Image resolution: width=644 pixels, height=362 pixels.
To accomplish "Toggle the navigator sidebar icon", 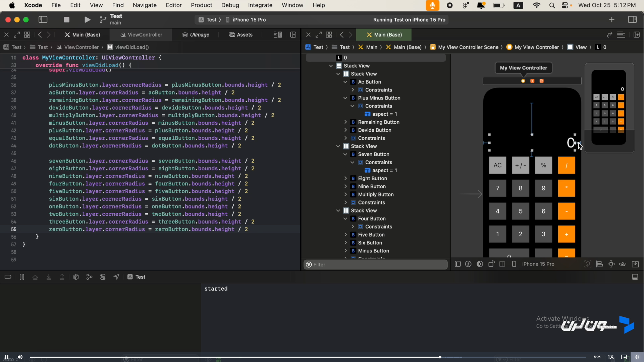I will coord(43,20).
